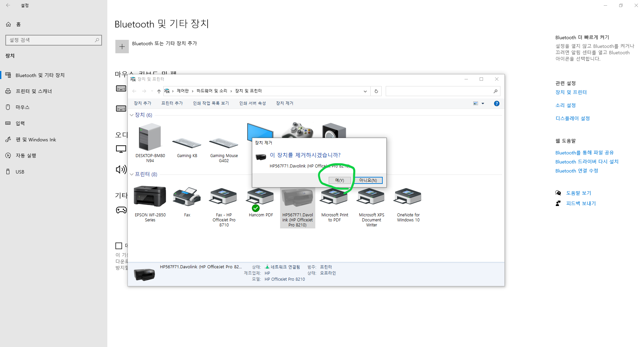Viewport: 644px width, 347px height.
Task: Select Microsoft XPS Document Writer
Action: click(x=371, y=207)
